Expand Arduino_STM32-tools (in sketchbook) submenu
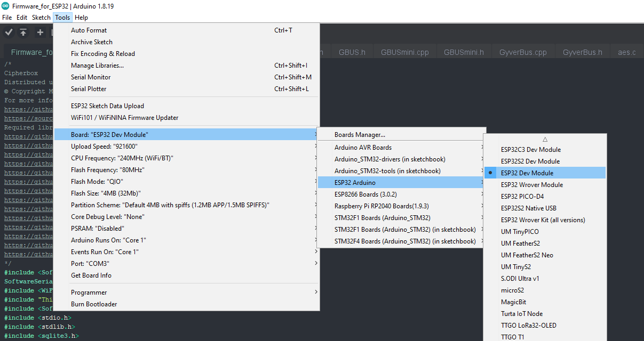The width and height of the screenshot is (644, 341). pos(402,171)
